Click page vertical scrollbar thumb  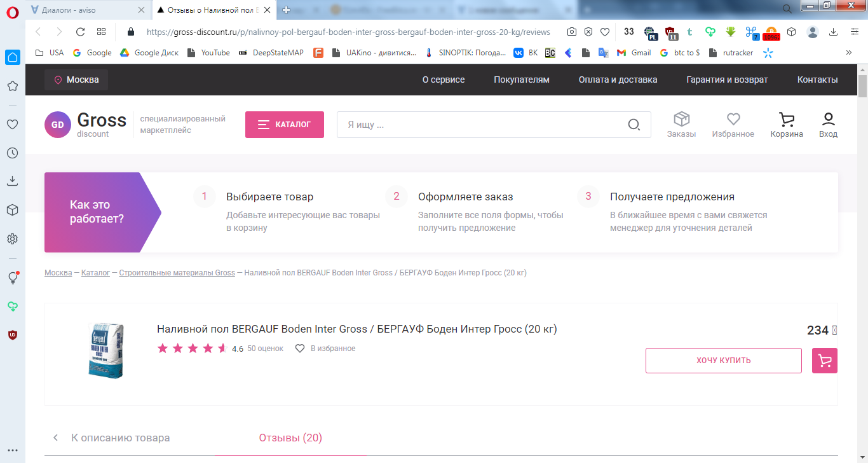click(x=862, y=86)
